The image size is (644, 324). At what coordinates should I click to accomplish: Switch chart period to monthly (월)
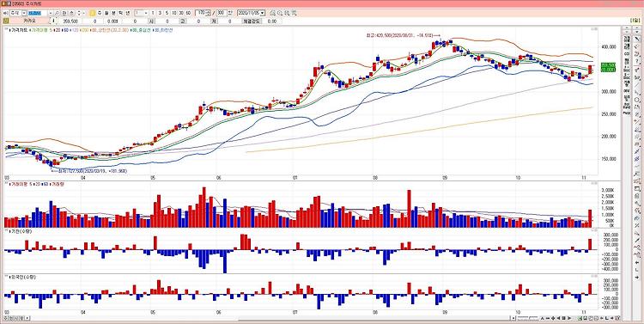(x=106, y=13)
